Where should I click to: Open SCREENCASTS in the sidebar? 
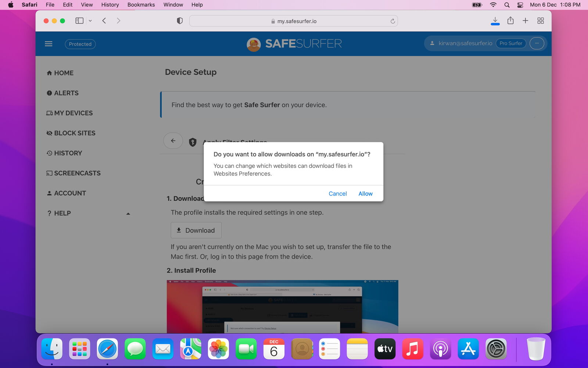click(x=73, y=173)
